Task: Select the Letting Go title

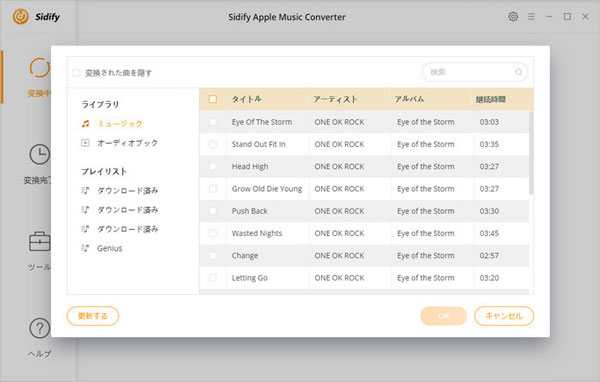Action: (x=249, y=278)
